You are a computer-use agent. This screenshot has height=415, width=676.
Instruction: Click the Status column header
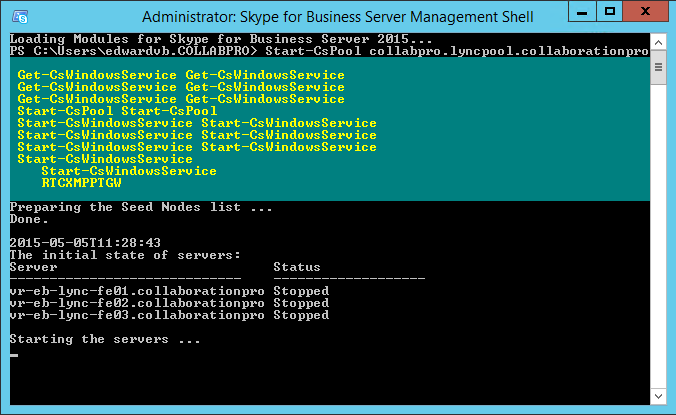[297, 267]
